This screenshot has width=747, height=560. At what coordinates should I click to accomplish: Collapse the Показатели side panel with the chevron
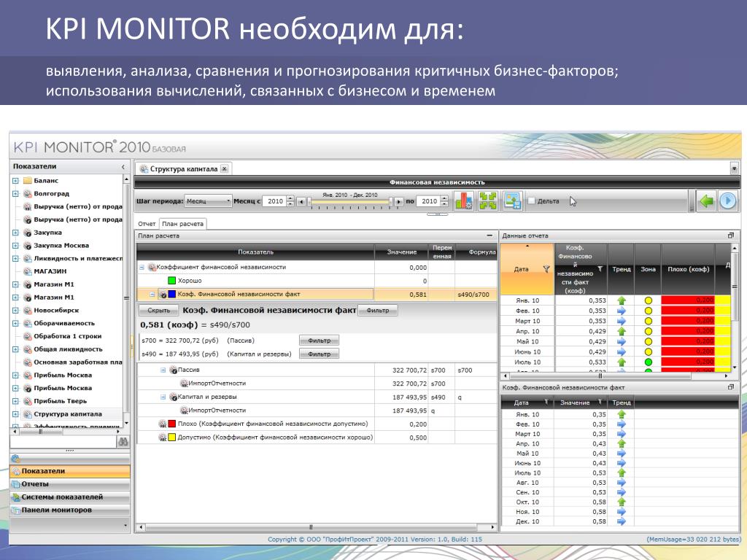coord(123,167)
